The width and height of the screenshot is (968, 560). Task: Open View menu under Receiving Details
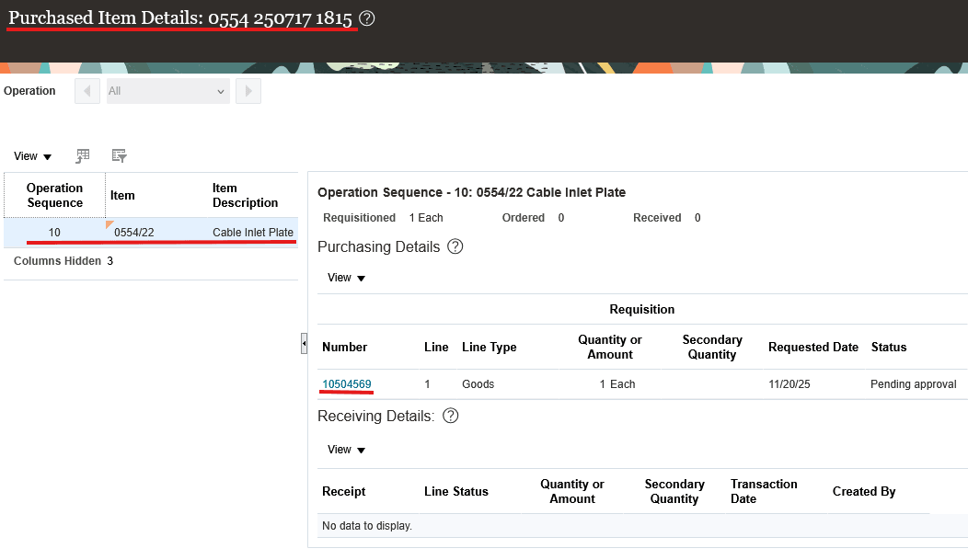tap(346, 450)
